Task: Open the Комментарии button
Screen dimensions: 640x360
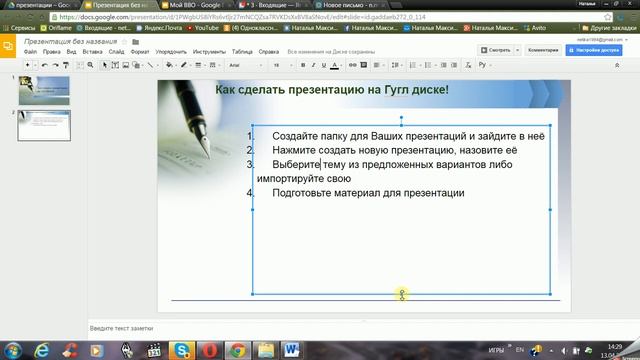Action: click(543, 50)
